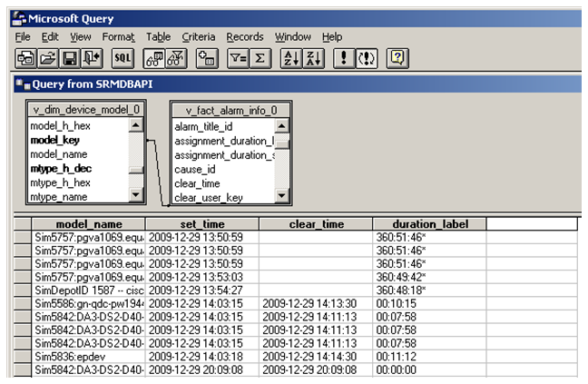
Task: Open the Window menu
Action: (x=293, y=37)
